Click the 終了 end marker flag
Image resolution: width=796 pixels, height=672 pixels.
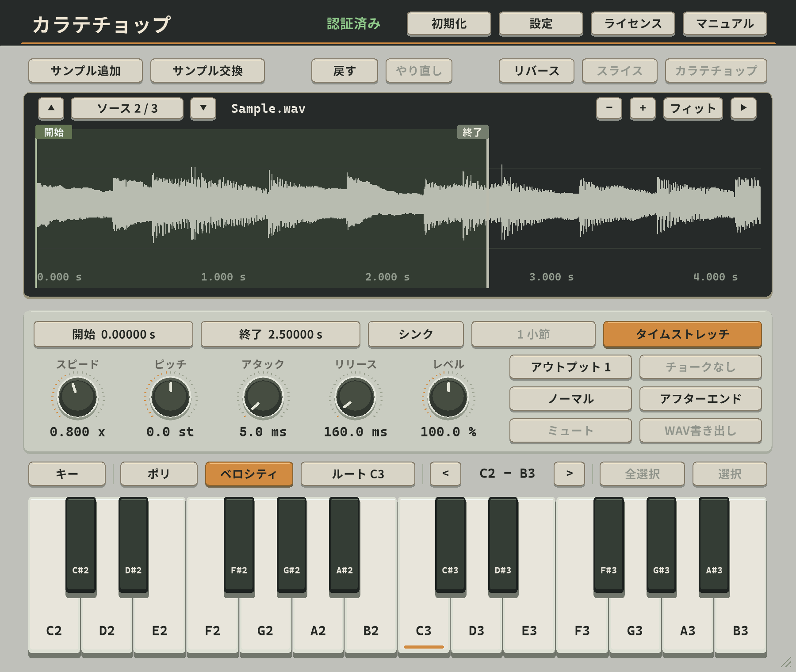click(x=472, y=132)
